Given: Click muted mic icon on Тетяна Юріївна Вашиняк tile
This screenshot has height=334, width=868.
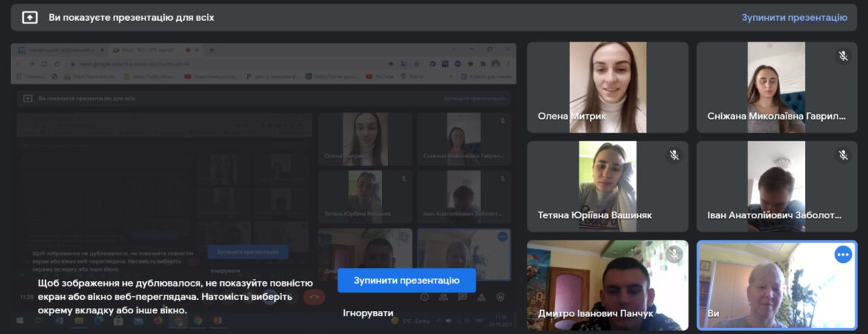Looking at the screenshot, I should (x=674, y=155).
